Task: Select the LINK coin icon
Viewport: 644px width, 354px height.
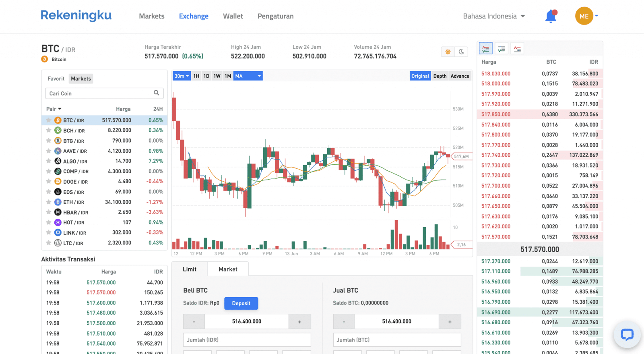Action: click(x=58, y=232)
